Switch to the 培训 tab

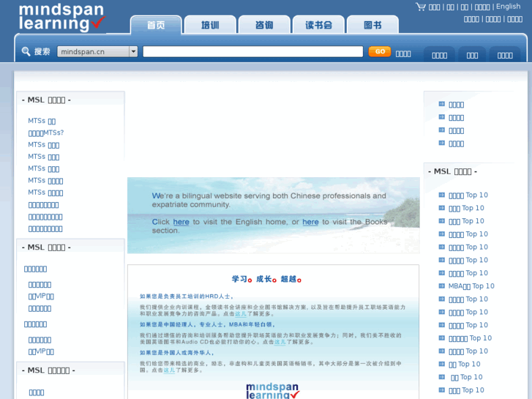(x=210, y=25)
